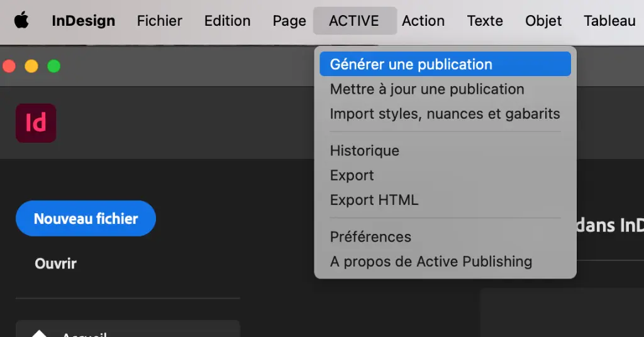Click the green fullscreen window button
Image resolution: width=644 pixels, height=337 pixels.
pyautogui.click(x=54, y=66)
